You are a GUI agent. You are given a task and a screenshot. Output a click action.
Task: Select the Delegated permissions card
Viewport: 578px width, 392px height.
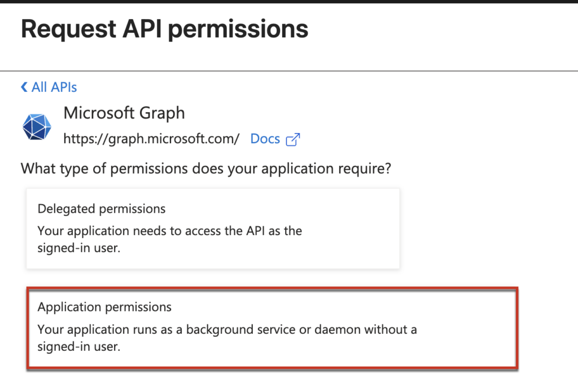click(x=213, y=228)
